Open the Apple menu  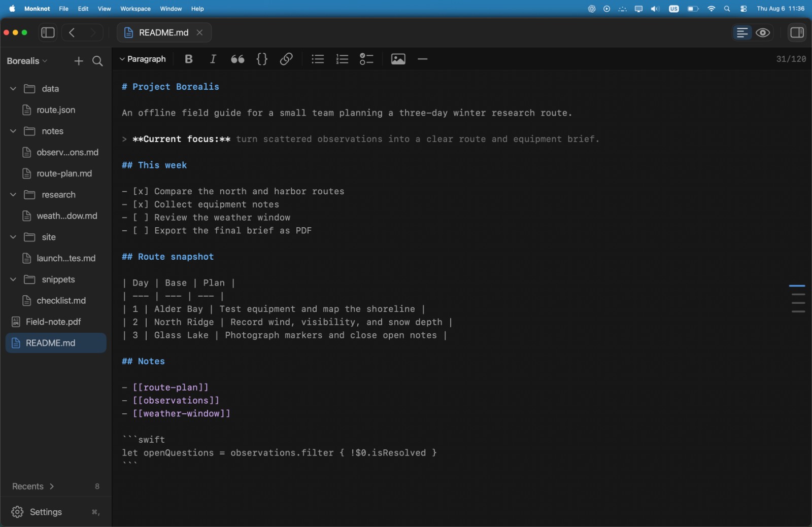pos(12,9)
